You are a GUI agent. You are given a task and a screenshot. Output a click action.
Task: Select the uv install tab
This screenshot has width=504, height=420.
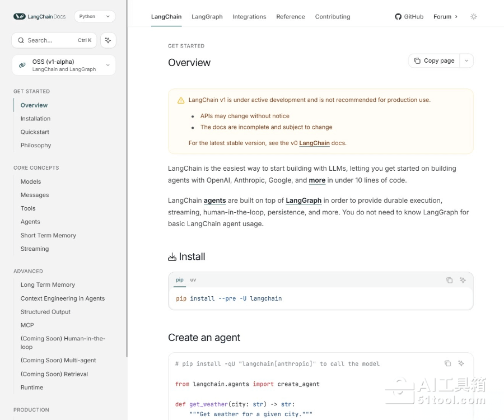tap(193, 280)
